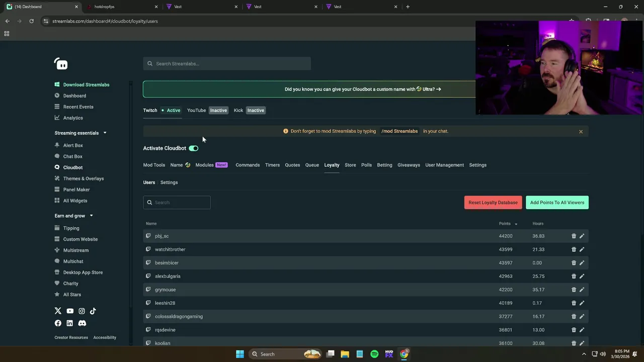Collapse Earn and grow section
Screen dimensions: 644x362
tap(91, 216)
